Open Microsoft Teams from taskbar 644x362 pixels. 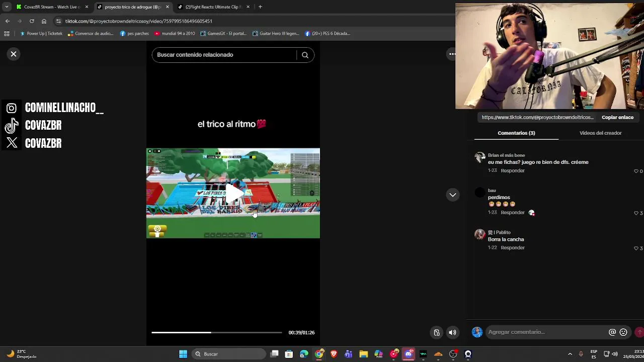click(x=349, y=354)
